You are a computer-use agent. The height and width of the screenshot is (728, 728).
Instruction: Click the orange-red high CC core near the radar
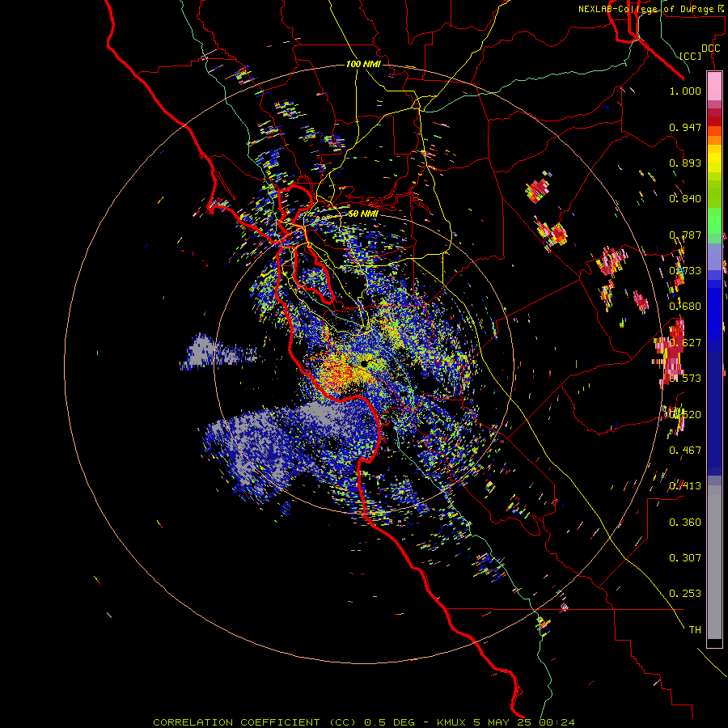[341, 371]
